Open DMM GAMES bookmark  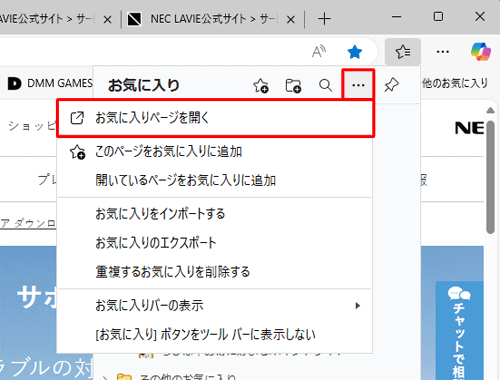pyautogui.click(x=50, y=83)
